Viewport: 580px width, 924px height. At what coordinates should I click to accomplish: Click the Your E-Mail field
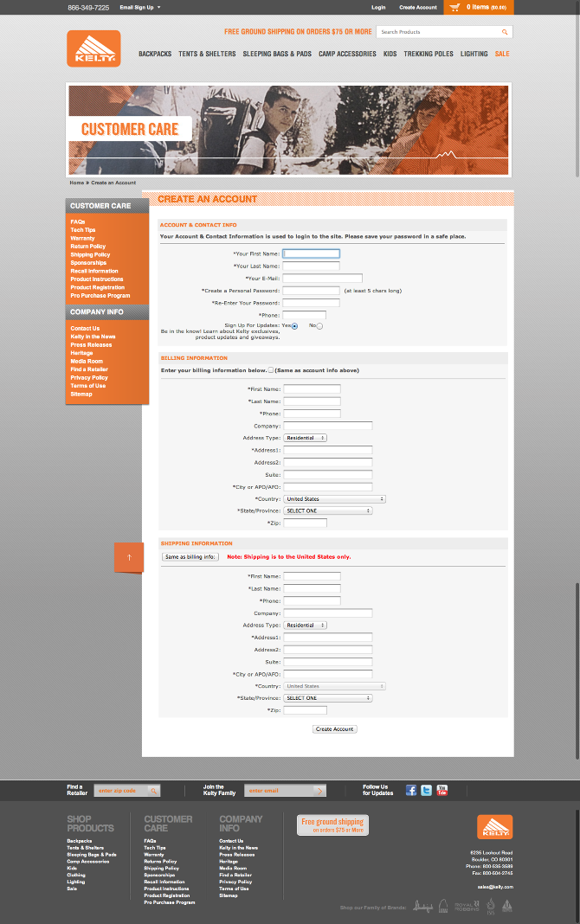pyautogui.click(x=322, y=278)
